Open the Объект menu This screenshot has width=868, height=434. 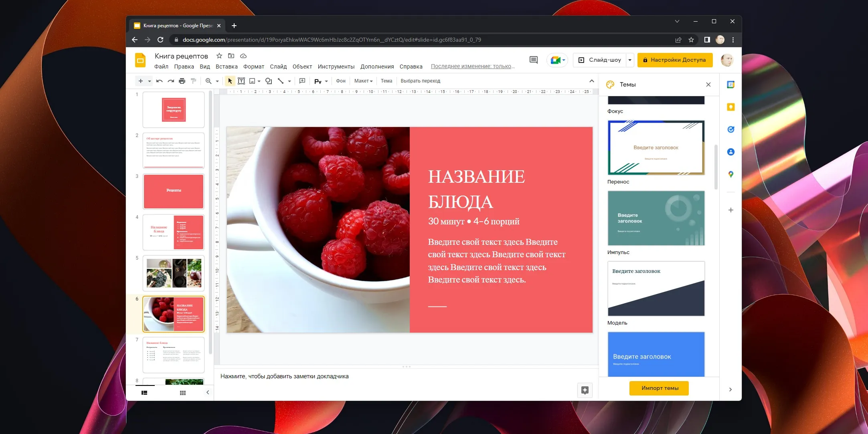pos(302,67)
